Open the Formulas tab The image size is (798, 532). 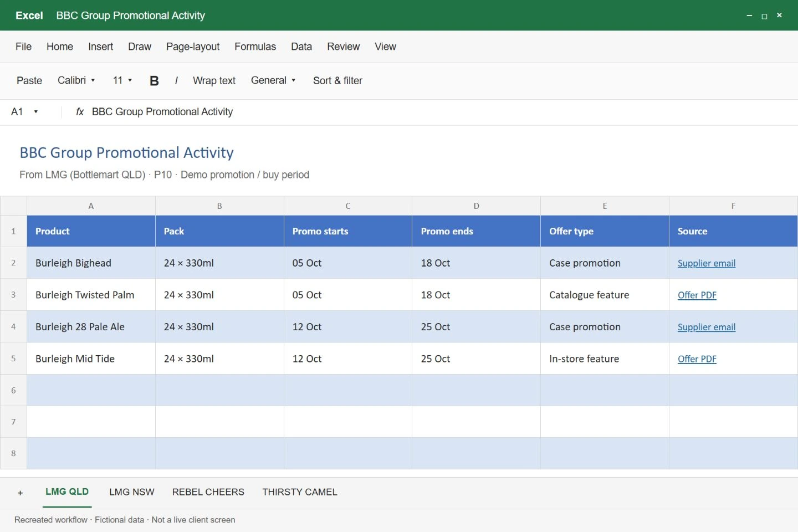pos(255,47)
